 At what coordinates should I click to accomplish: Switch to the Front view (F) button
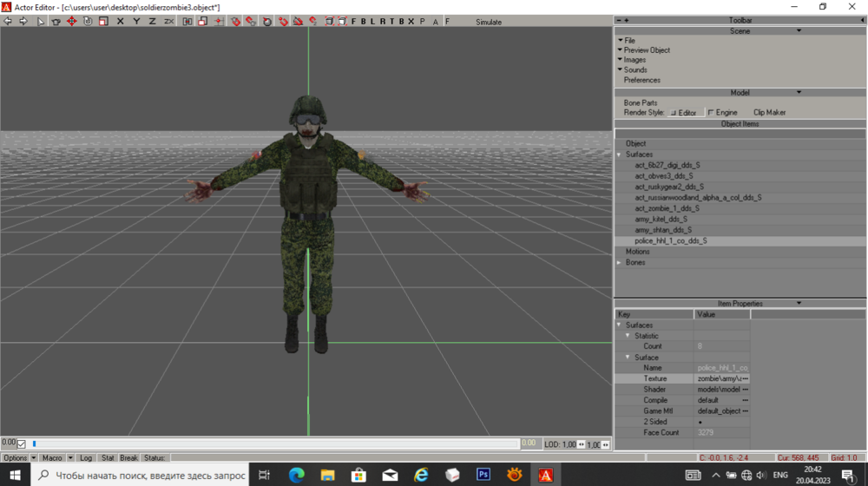click(x=353, y=22)
